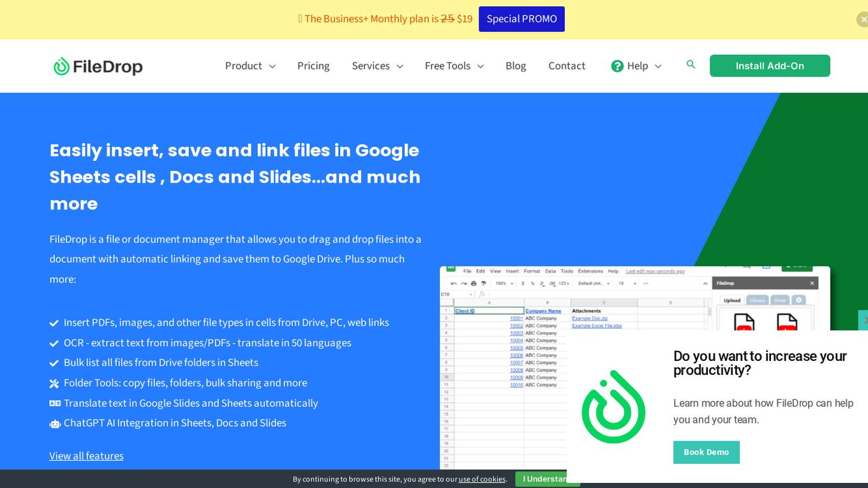Open the File menu in Sheets screenshot
This screenshot has height=488, width=868.
467,271
